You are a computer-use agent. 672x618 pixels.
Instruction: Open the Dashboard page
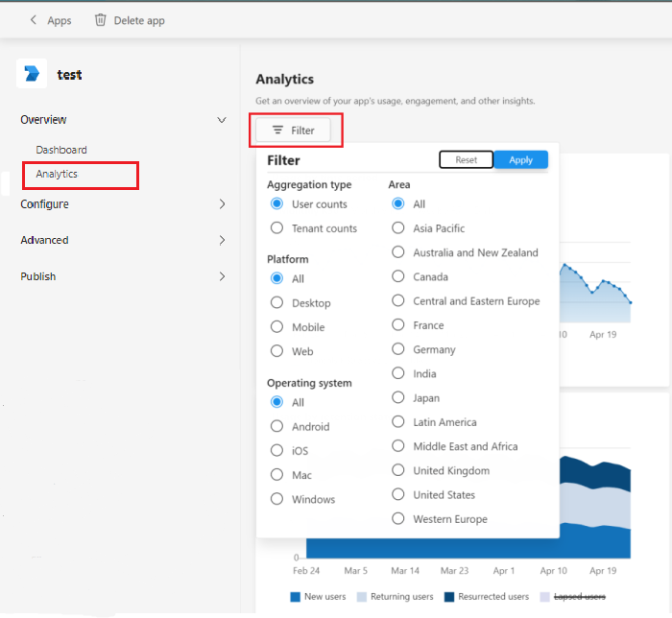click(61, 150)
